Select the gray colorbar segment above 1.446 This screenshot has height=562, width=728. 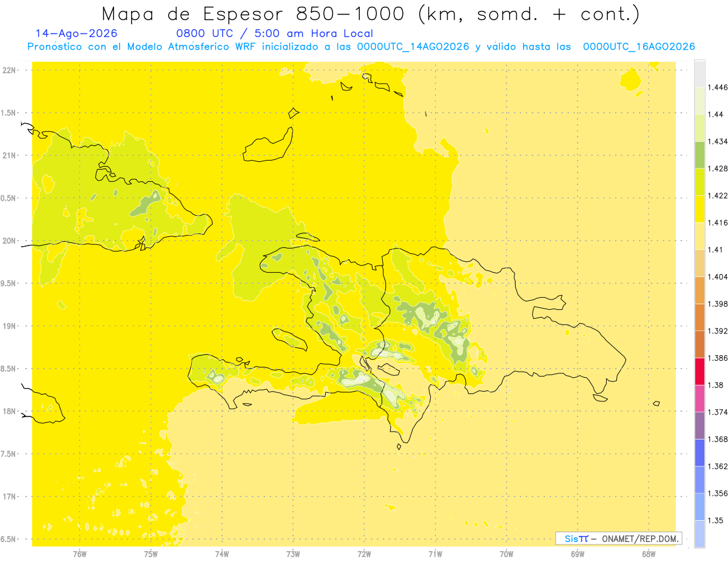coord(699,73)
